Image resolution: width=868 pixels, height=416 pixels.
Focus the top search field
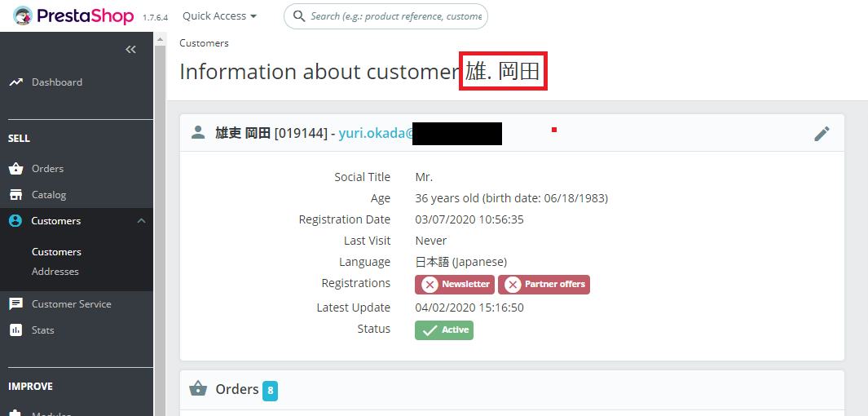coord(386,16)
